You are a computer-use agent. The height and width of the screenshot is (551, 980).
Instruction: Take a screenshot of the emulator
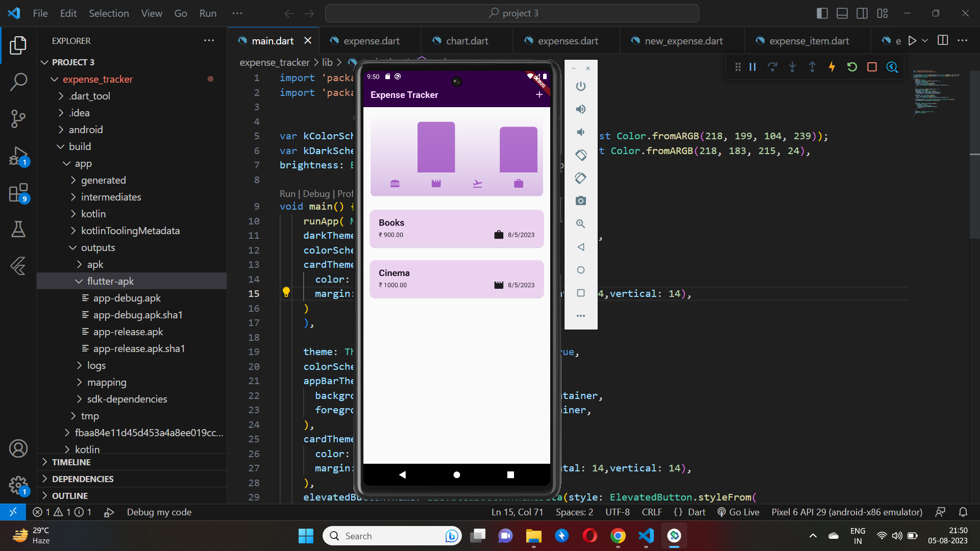pos(581,201)
